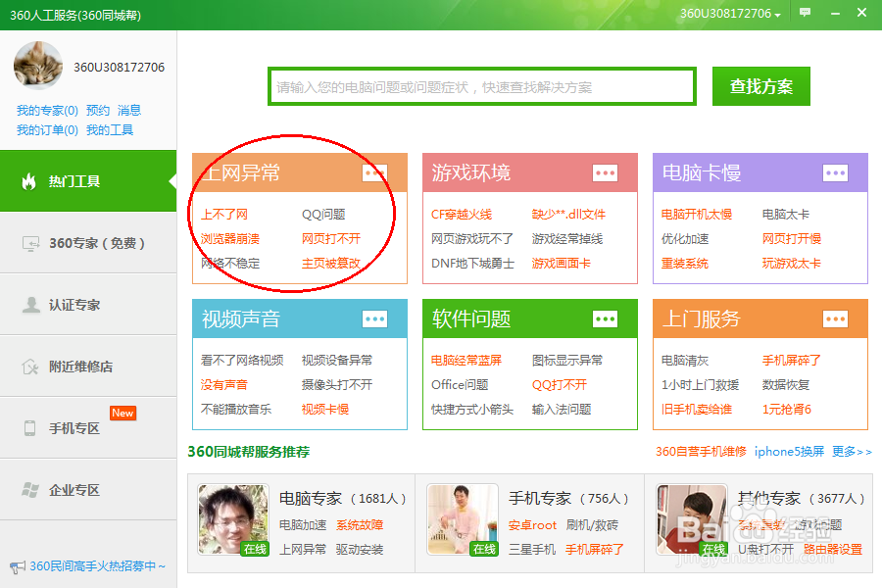Open the 没有声音 issue link
Viewport: 882px width, 588px height.
[x=224, y=385]
